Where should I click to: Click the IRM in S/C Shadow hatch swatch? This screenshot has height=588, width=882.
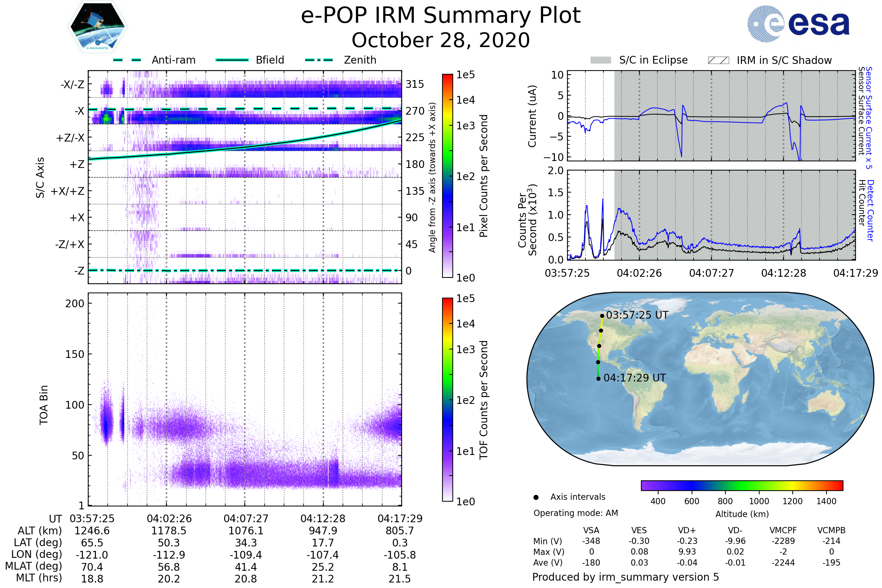tap(718, 60)
